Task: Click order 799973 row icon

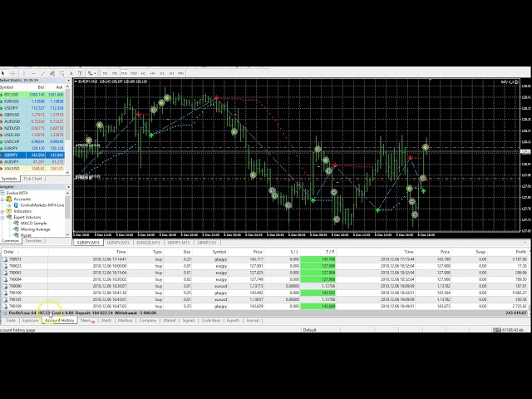Action: pyautogui.click(x=4, y=259)
